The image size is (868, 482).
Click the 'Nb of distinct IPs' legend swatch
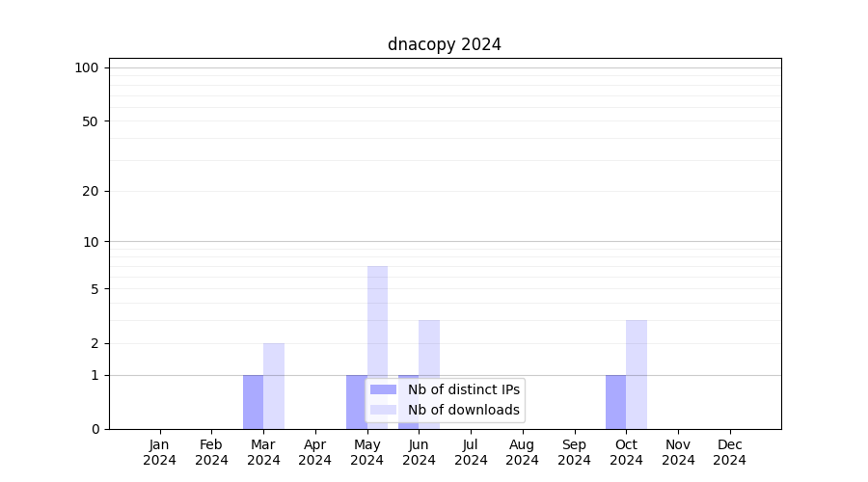coord(383,389)
